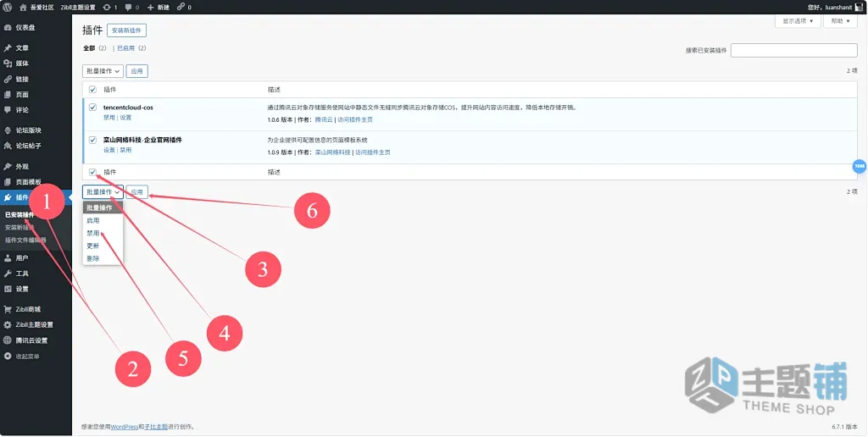This screenshot has width=868, height=437.
Task: Open the 已安装插件 submenu item
Action: (20, 215)
